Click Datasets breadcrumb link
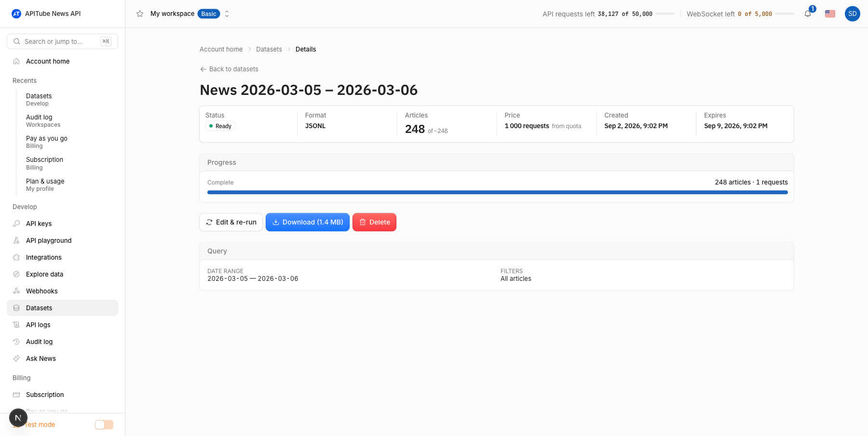The width and height of the screenshot is (868, 436). (269, 49)
